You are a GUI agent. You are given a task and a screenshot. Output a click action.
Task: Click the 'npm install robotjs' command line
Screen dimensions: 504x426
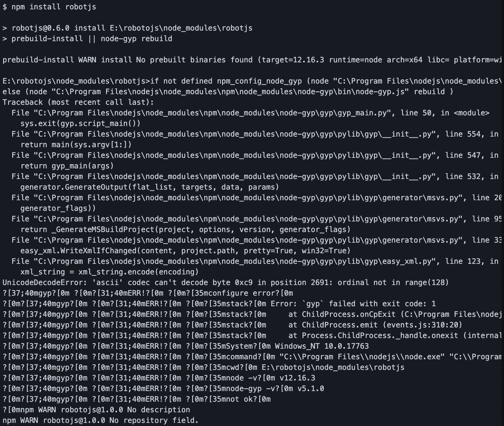coord(49,7)
